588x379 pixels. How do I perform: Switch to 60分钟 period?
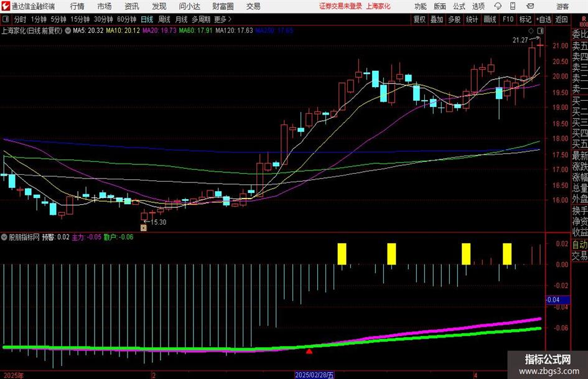click(x=127, y=19)
